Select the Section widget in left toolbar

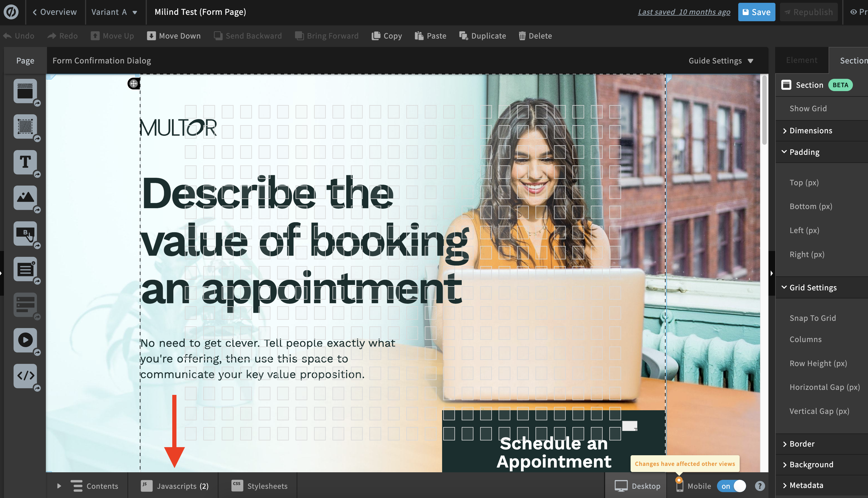pos(25,91)
